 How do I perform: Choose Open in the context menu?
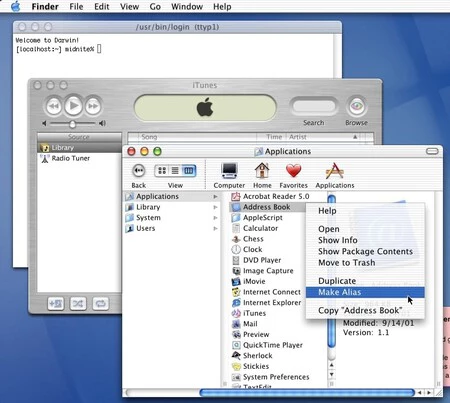pos(365,229)
